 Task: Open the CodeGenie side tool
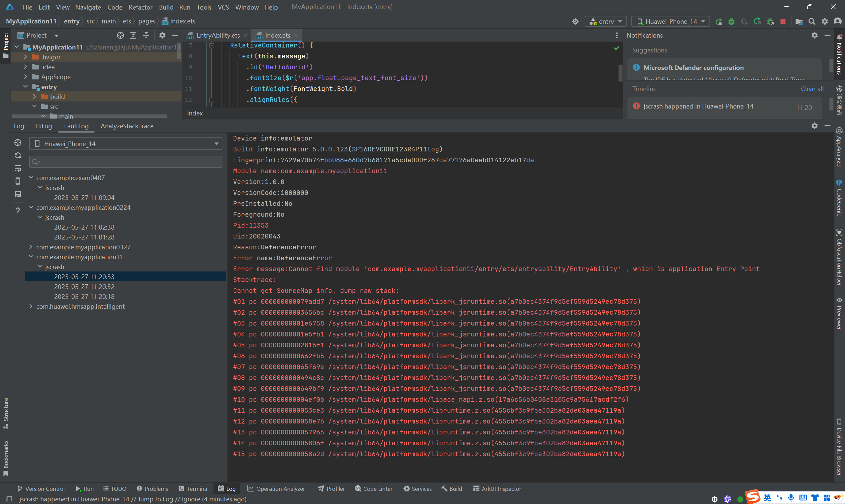(839, 198)
